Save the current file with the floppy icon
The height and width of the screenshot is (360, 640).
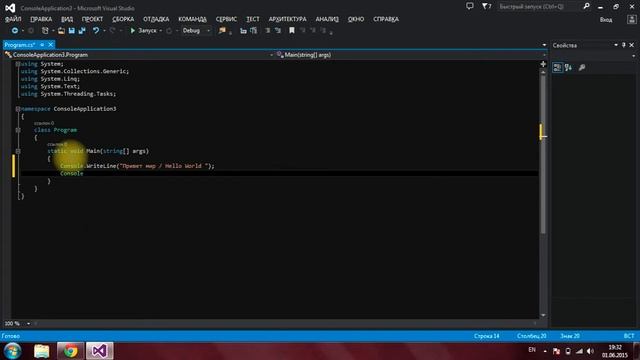(x=72, y=31)
